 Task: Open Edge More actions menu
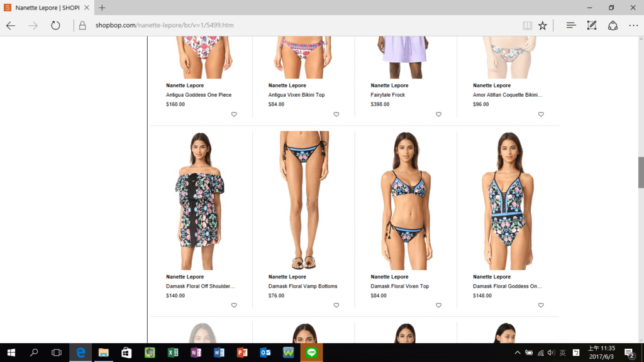coord(633,25)
